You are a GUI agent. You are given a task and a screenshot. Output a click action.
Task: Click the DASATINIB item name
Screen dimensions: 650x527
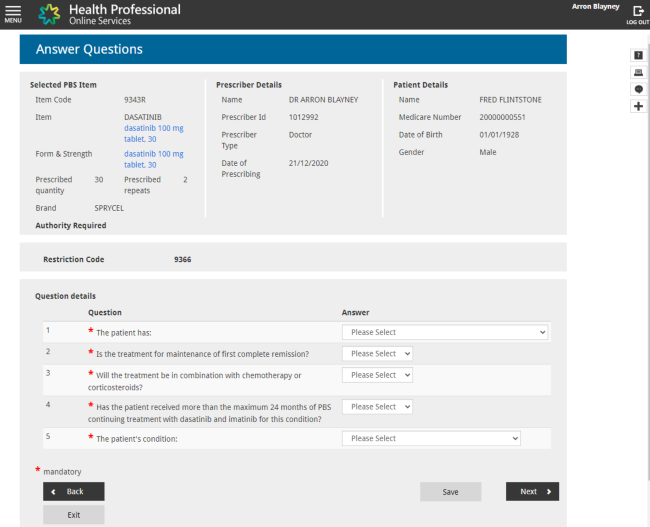coord(143,117)
